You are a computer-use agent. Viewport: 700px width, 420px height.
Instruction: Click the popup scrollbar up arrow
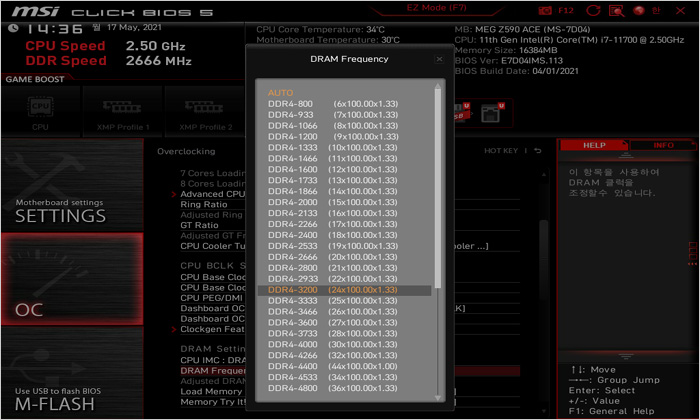click(x=438, y=85)
